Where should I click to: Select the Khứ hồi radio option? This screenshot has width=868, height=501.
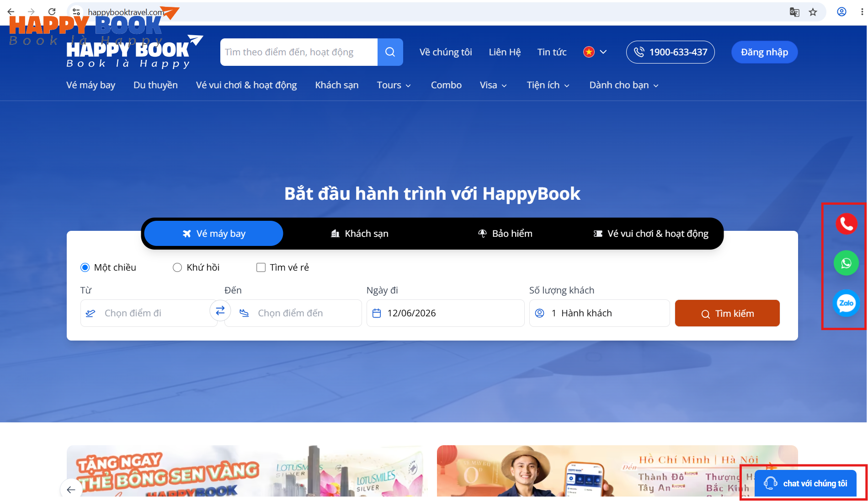coord(177,267)
